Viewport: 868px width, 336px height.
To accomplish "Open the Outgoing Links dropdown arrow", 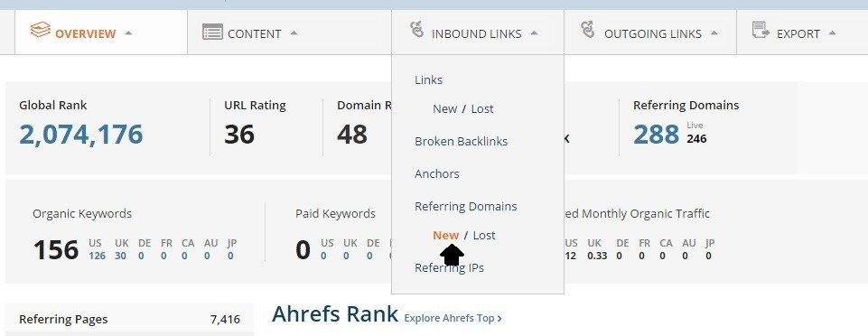I will [714, 33].
